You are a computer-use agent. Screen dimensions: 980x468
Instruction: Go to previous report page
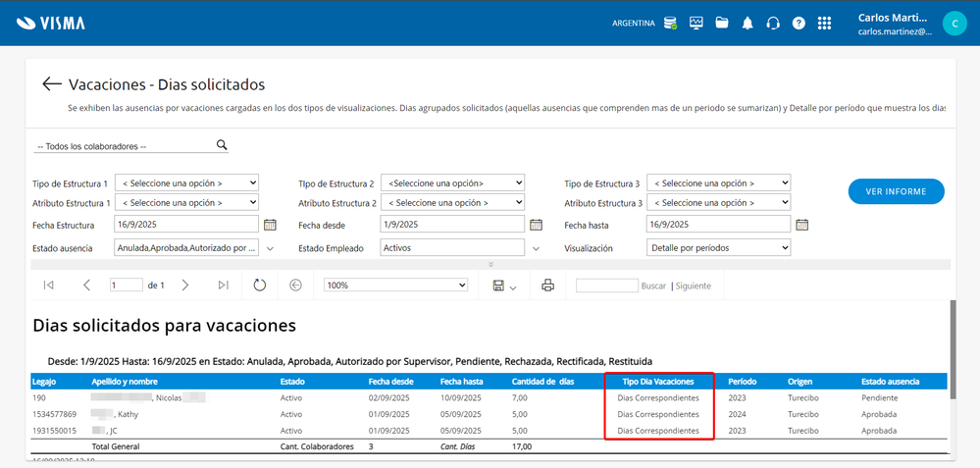coord(86,285)
